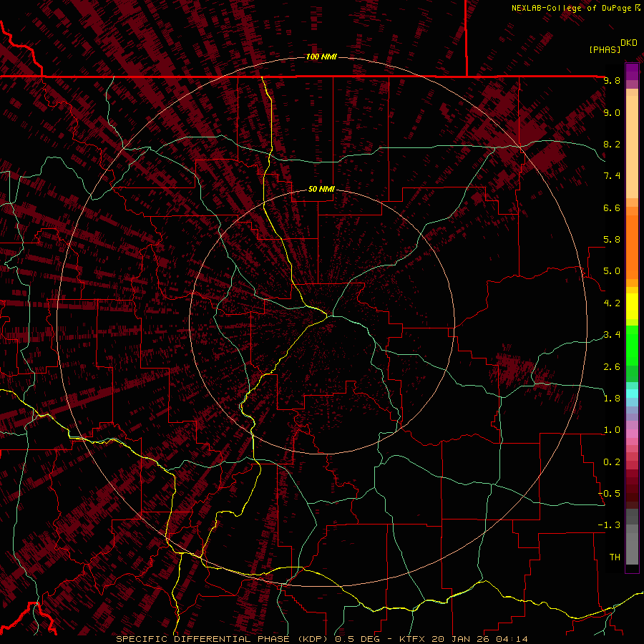Pick the peach band of the color bar
644x644 pixels.
tap(632, 148)
